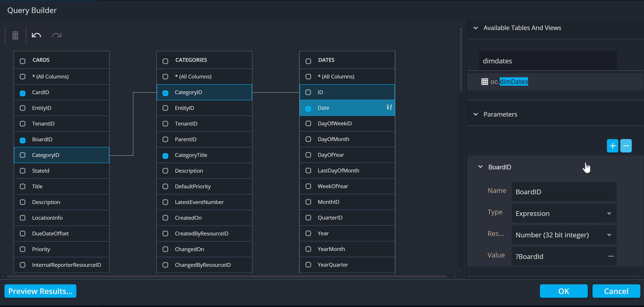Check the StateId checkbox in CARDS

pos(23,171)
